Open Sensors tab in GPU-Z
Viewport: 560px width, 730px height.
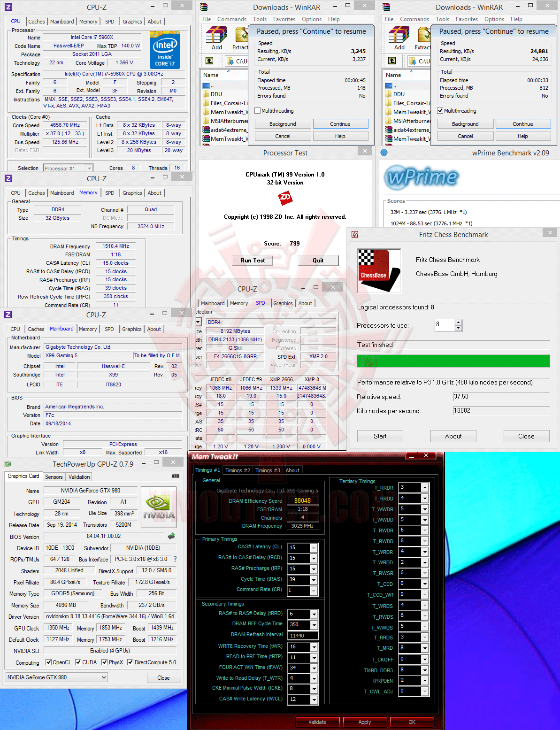[x=54, y=476]
